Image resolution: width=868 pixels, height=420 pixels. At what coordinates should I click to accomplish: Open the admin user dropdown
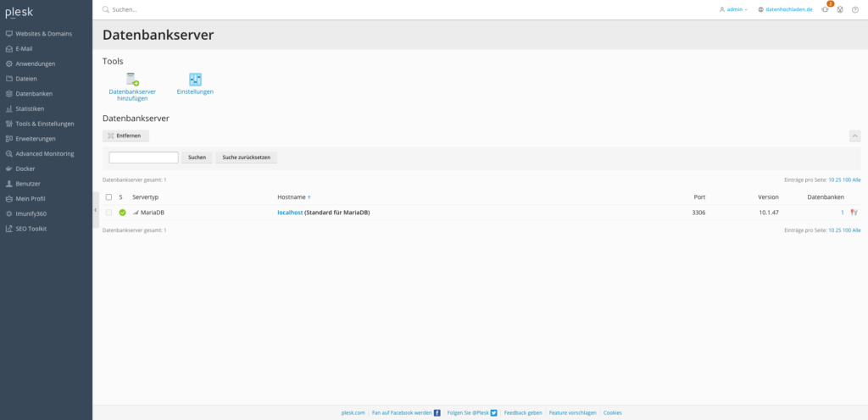733,9
